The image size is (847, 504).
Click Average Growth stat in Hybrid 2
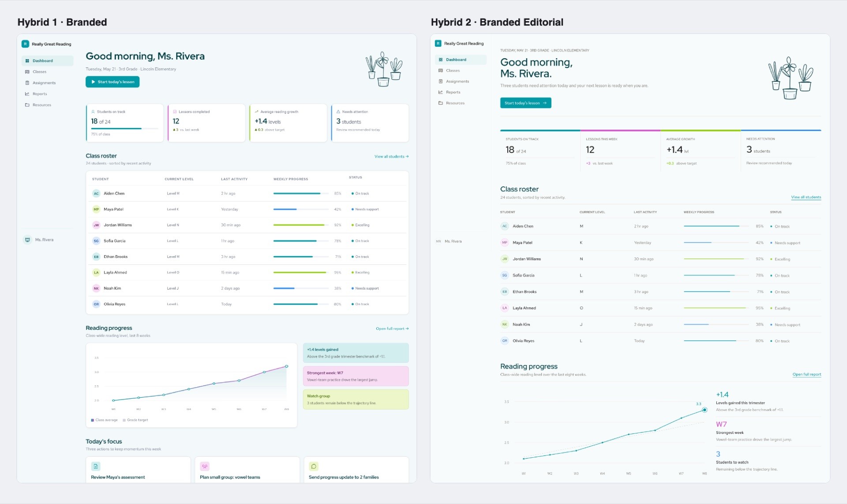[x=701, y=151]
